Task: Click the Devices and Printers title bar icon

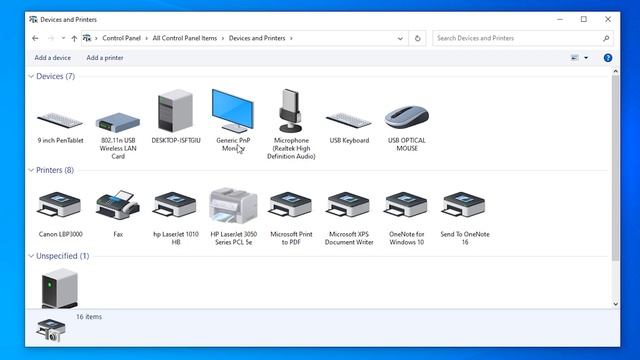Action: coord(33,19)
